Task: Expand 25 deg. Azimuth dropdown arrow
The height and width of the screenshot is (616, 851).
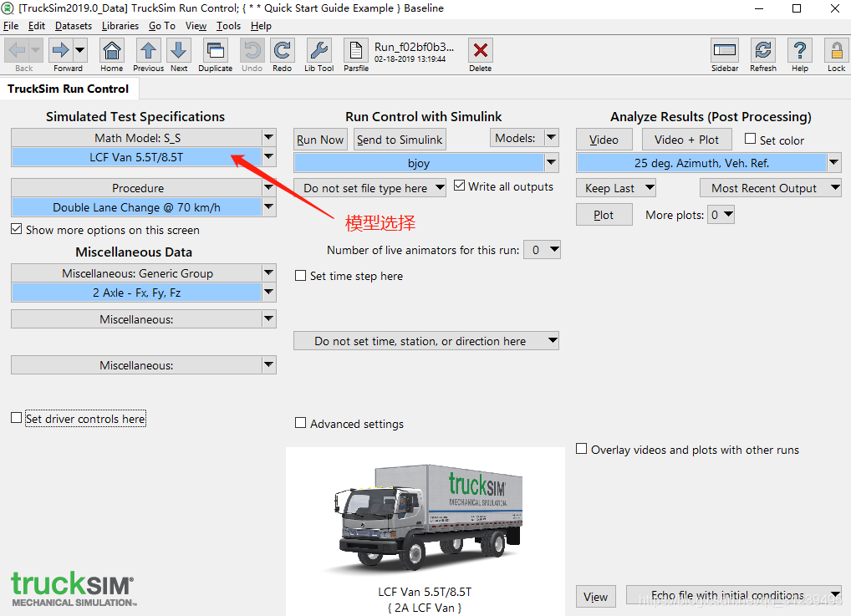Action: point(834,163)
